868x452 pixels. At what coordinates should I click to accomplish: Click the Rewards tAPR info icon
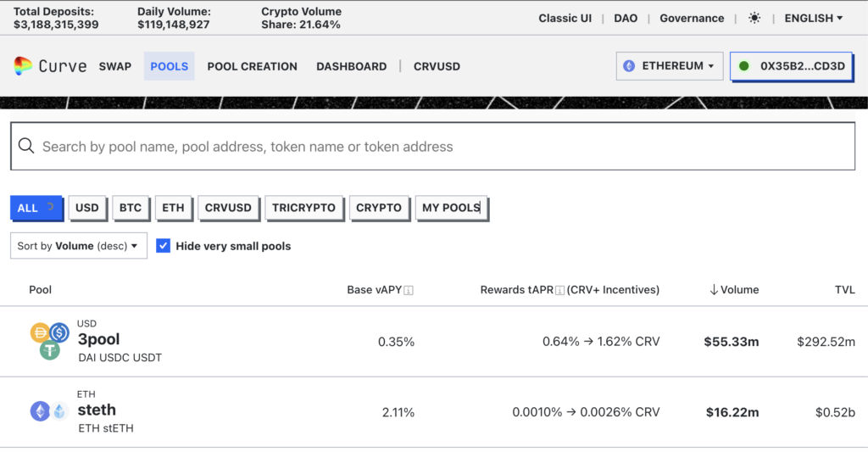pos(559,290)
